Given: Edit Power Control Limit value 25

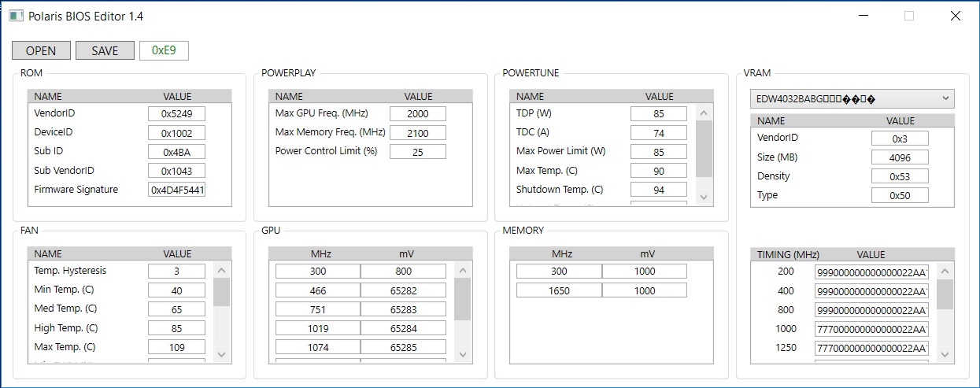Looking at the screenshot, I should 418,152.
